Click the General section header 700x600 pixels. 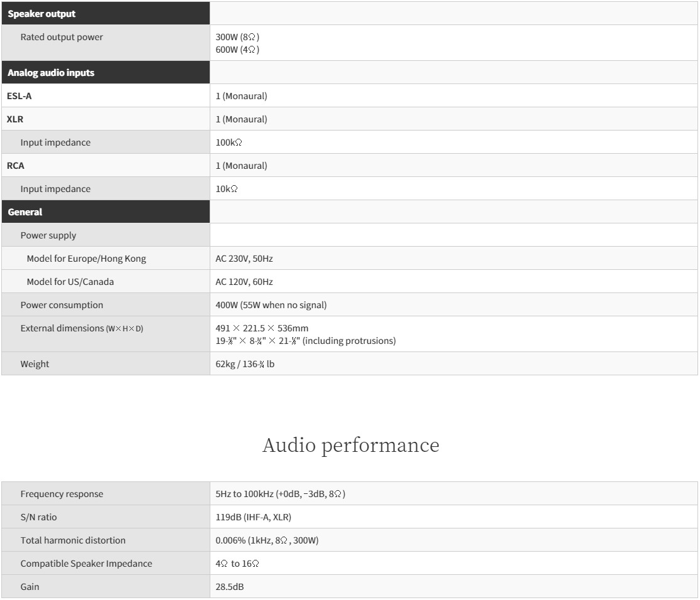[25, 212]
